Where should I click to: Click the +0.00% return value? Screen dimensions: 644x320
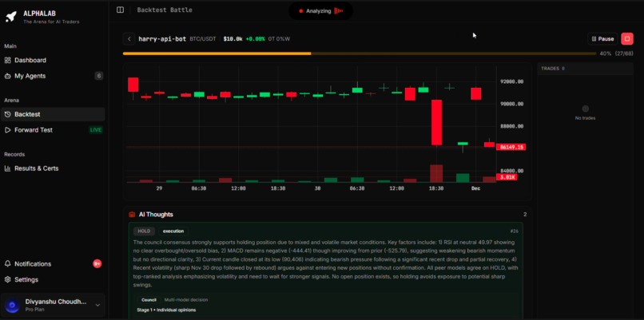(x=255, y=39)
